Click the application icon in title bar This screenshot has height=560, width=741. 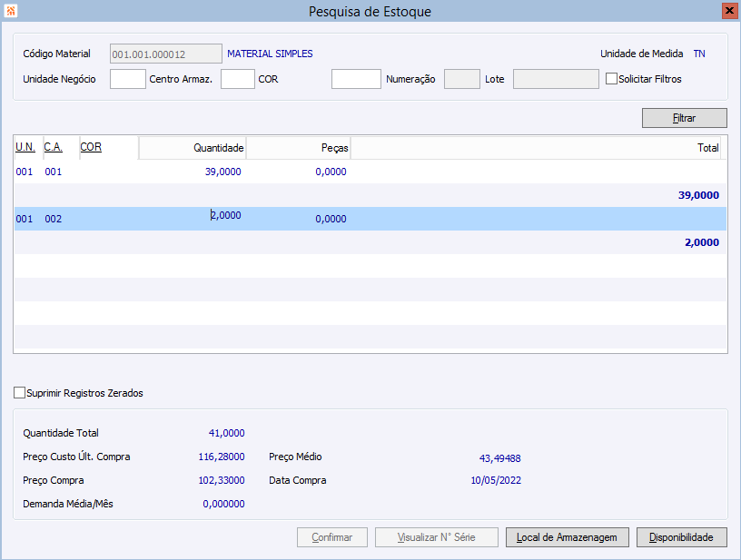coord(10,11)
